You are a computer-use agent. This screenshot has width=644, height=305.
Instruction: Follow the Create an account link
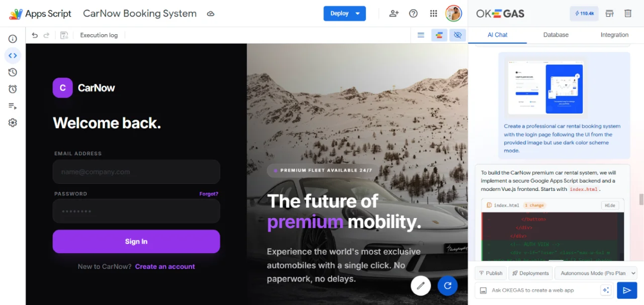click(165, 266)
